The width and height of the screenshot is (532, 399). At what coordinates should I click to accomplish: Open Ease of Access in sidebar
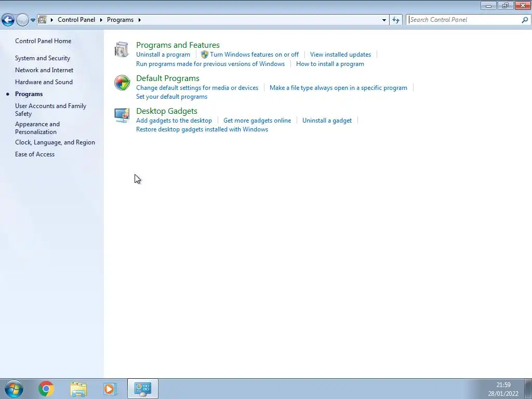[35, 154]
